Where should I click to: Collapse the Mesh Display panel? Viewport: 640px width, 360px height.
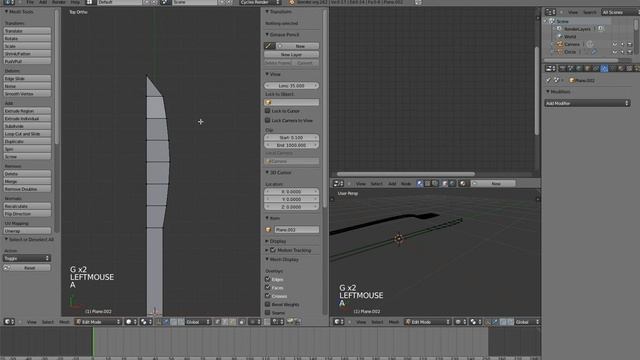282,260
